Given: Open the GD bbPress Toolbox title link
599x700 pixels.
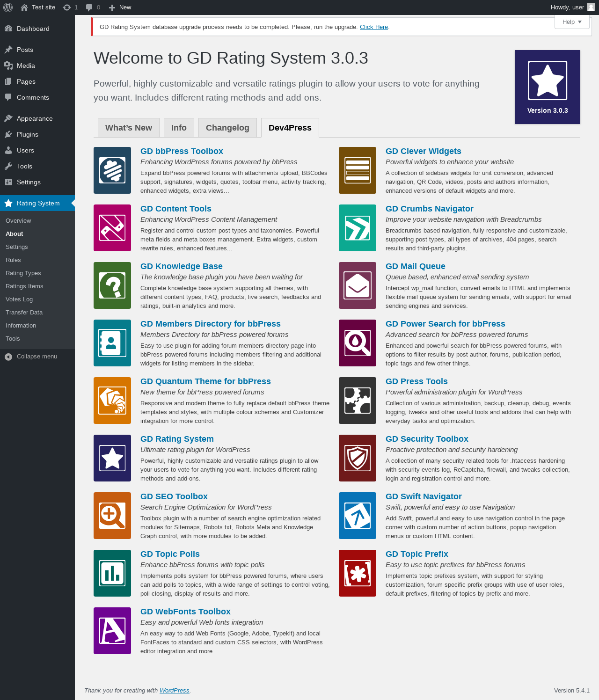Looking at the screenshot, I should tap(182, 151).
